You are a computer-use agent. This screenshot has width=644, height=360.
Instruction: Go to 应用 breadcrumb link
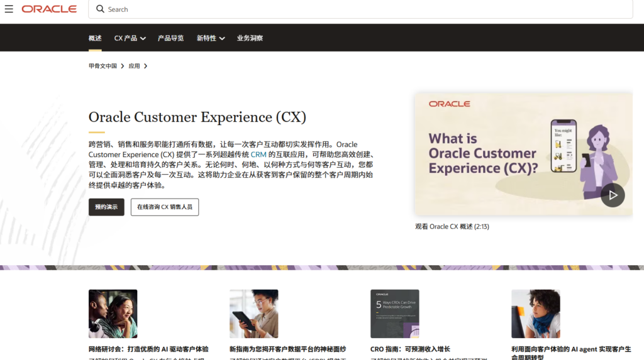135,66
